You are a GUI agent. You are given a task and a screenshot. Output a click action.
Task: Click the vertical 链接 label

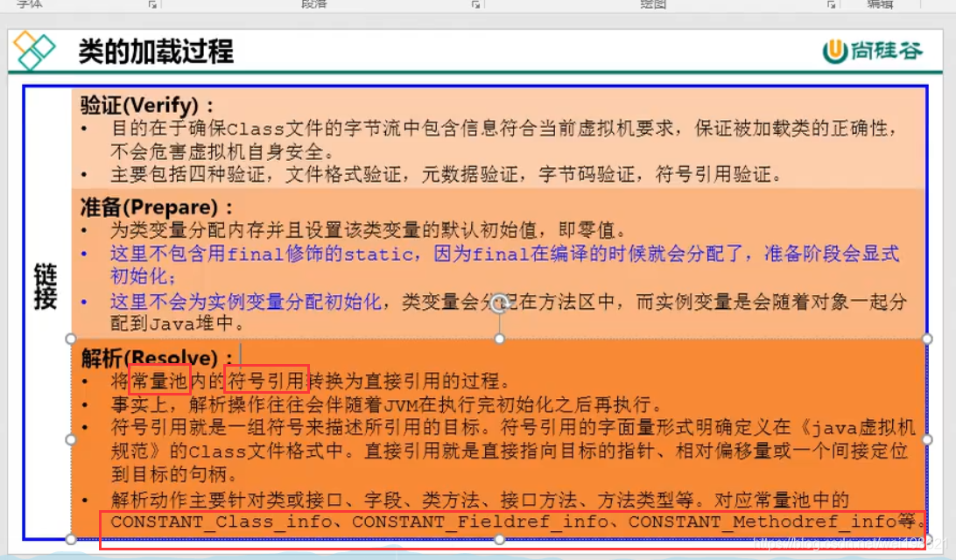pos(46,286)
